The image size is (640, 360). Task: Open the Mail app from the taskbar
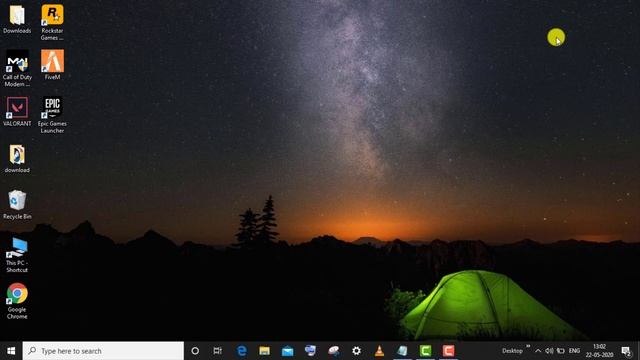pos(287,351)
